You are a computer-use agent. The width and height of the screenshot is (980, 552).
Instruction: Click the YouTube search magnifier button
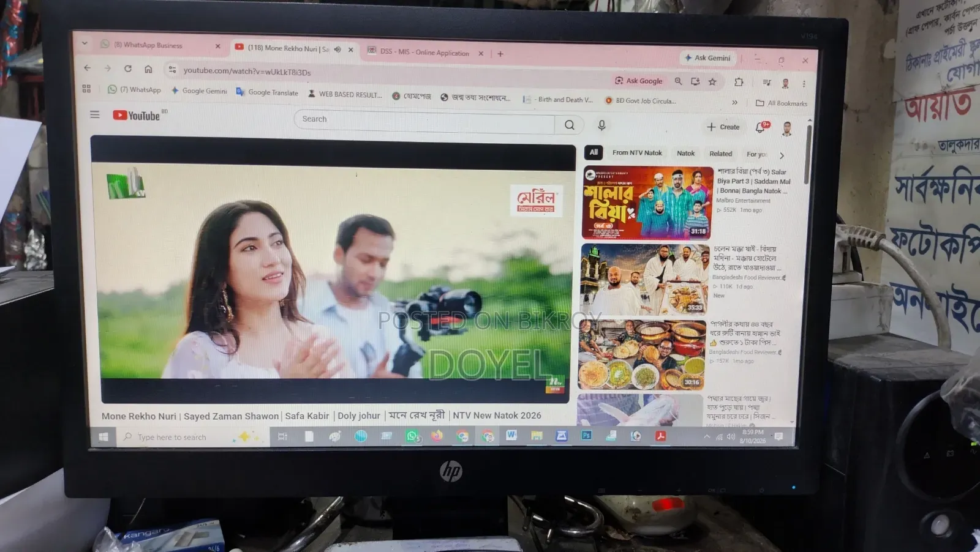click(x=570, y=125)
